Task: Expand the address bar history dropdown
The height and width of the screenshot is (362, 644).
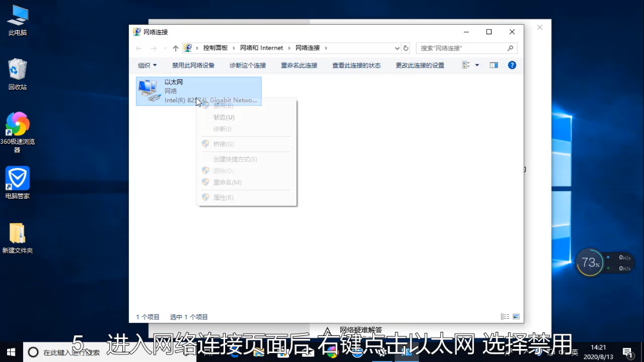Action: pos(396,48)
